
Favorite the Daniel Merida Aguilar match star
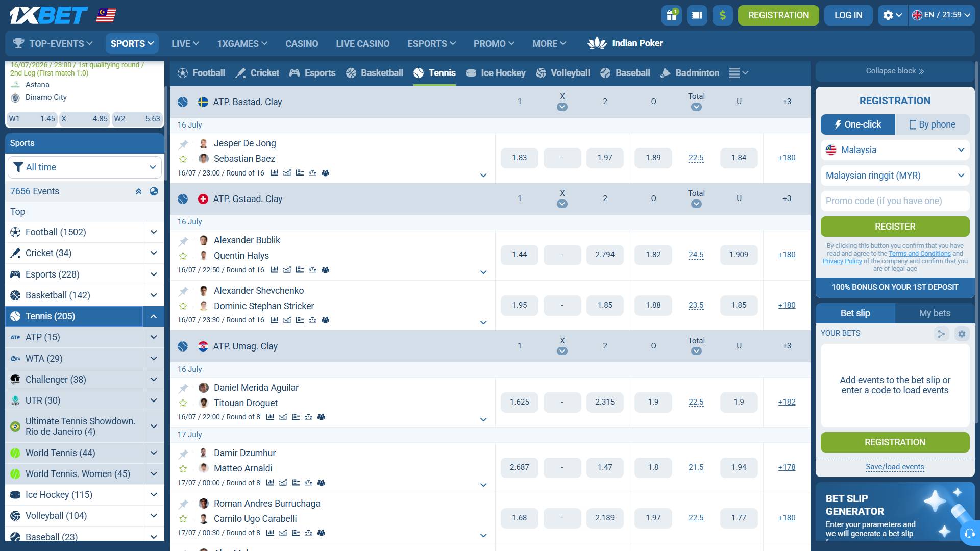(183, 403)
